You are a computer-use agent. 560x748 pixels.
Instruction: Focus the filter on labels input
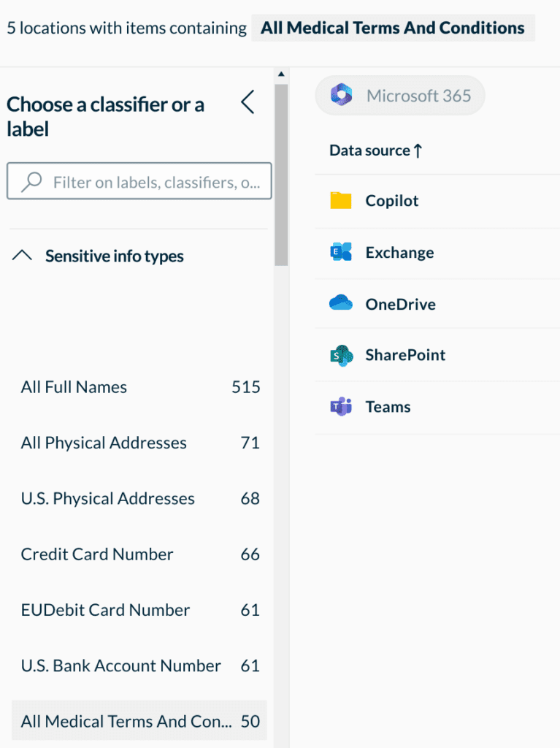155,182
